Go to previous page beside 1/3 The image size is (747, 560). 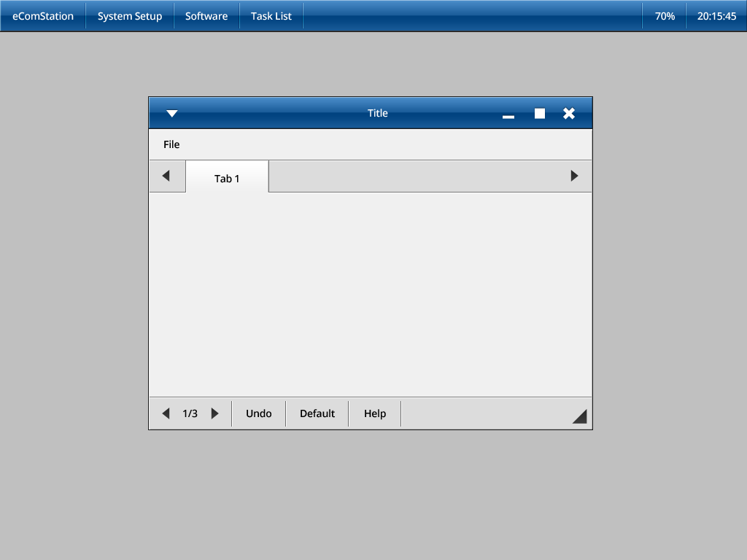click(x=166, y=413)
